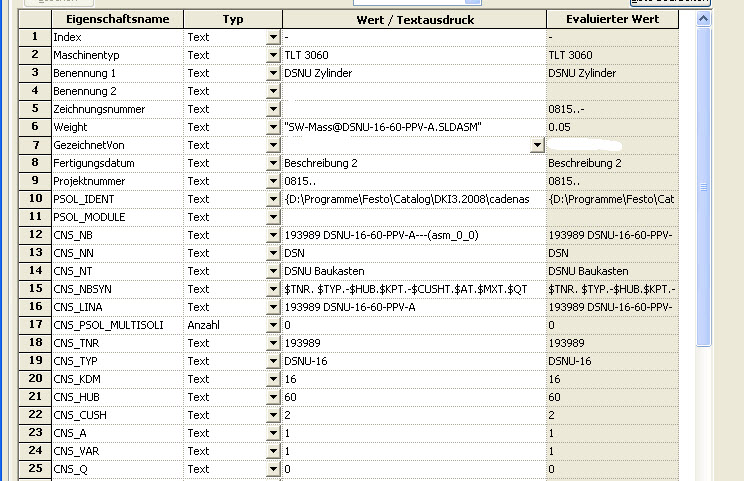
Task: Click the Weight value expression cell
Action: click(412, 127)
